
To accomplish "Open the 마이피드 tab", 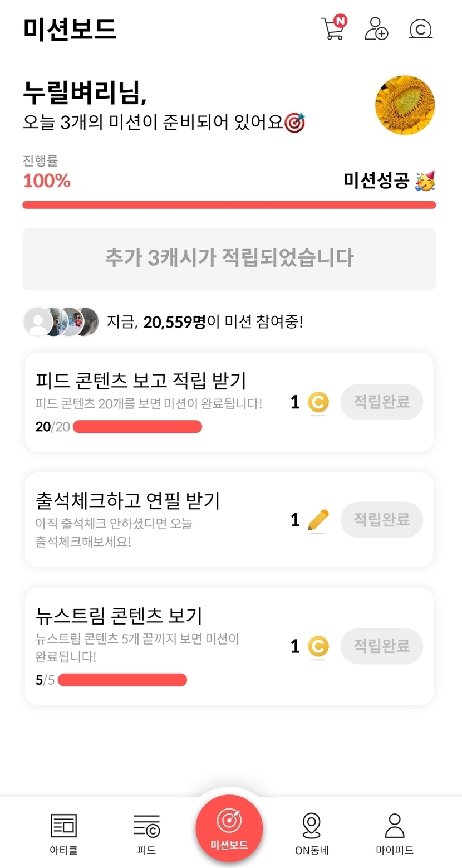I will (394, 833).
